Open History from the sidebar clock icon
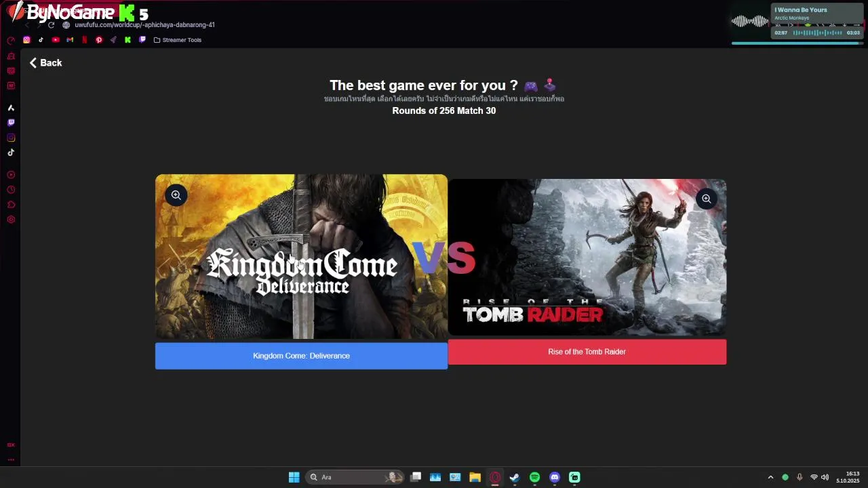 [x=11, y=190]
